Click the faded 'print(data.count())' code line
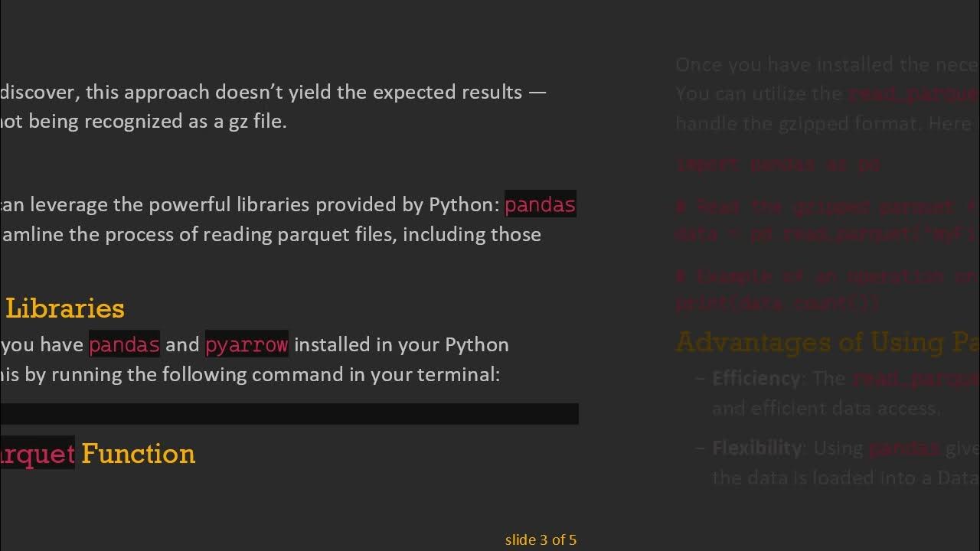The width and height of the screenshot is (980, 551). pyautogui.click(x=778, y=303)
